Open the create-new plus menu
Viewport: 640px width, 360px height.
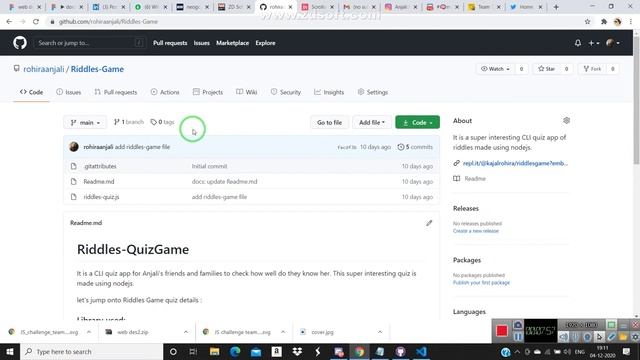click(x=593, y=42)
